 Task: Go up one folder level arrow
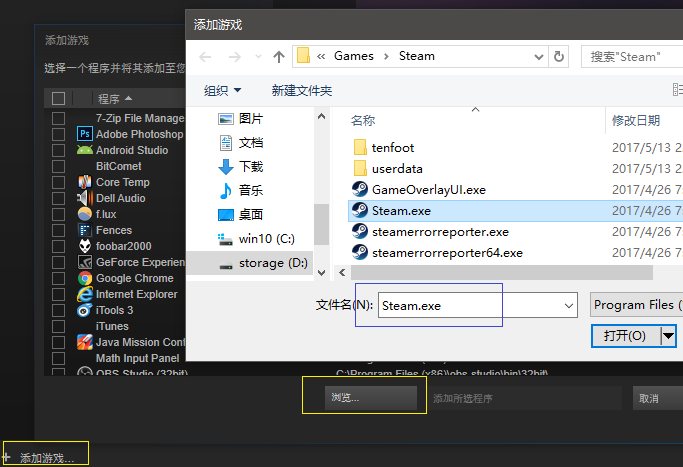click(x=279, y=57)
